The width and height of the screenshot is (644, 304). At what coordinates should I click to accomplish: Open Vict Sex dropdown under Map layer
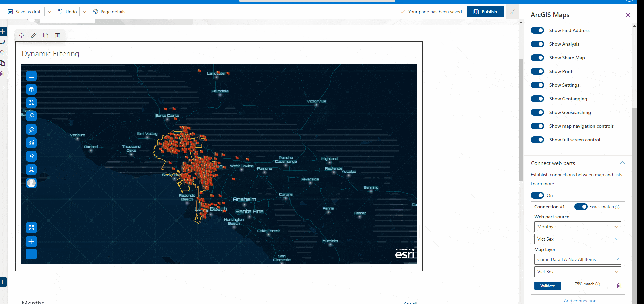tap(578, 272)
